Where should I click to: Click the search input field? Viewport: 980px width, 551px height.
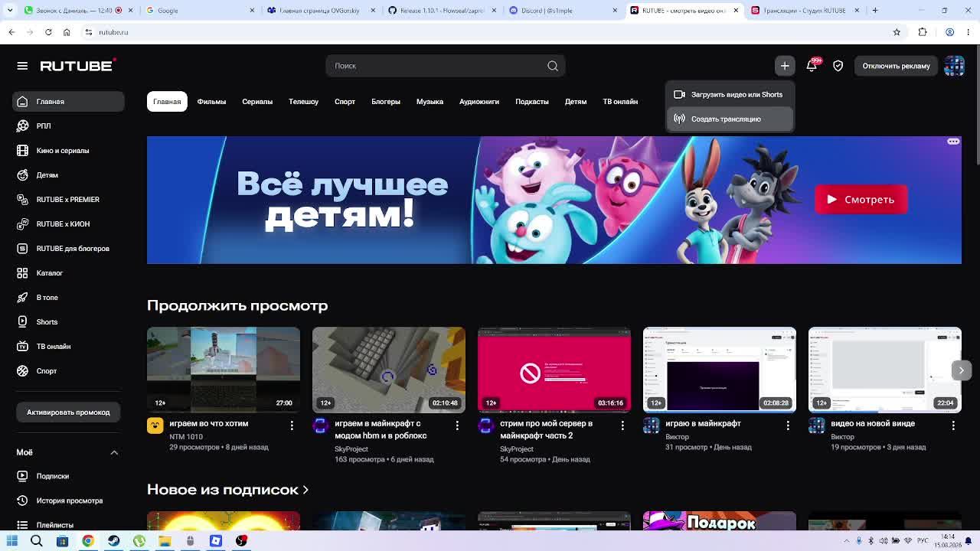coord(435,66)
